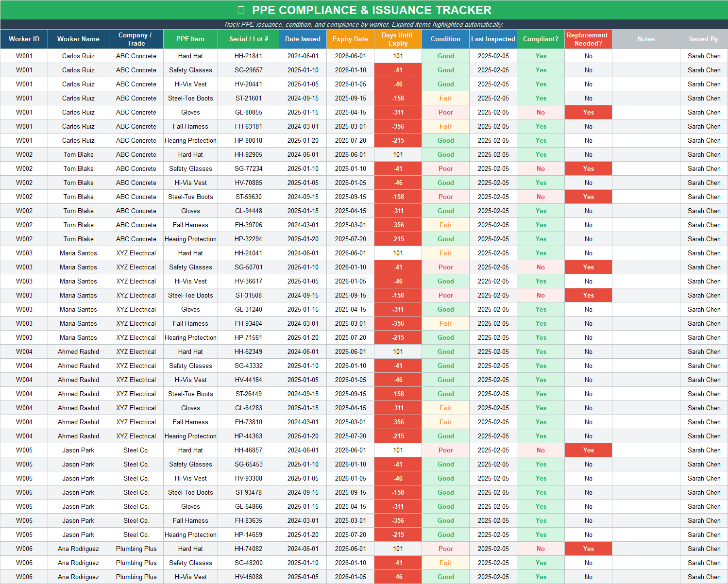Viewport: 728px width, 584px height.
Task: Click "Sarah Chen" in the first Issued By row
Action: coord(704,56)
